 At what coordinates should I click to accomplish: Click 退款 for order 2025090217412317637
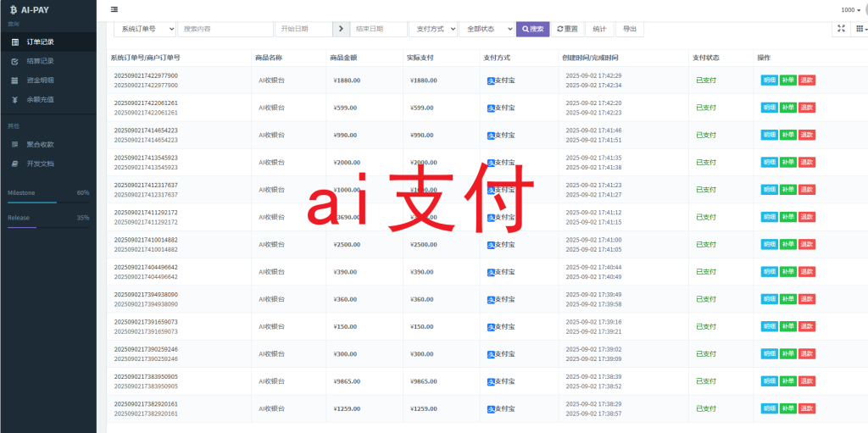807,189
